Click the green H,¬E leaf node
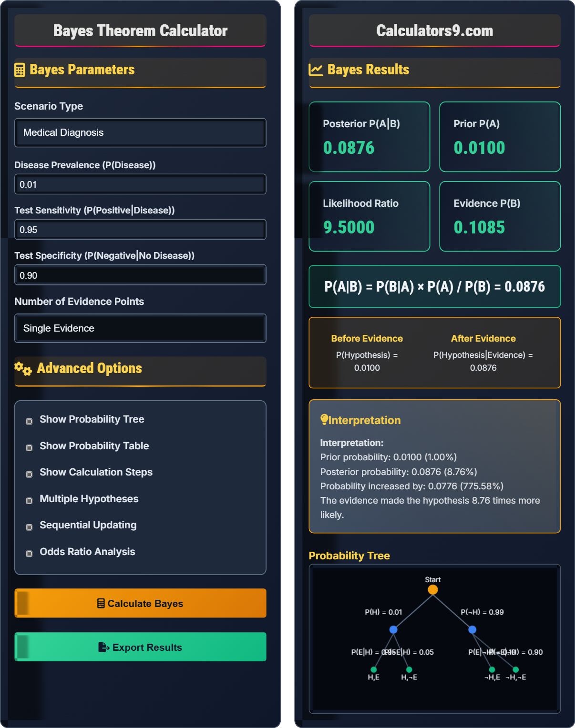This screenshot has height=728, width=575. (409, 669)
